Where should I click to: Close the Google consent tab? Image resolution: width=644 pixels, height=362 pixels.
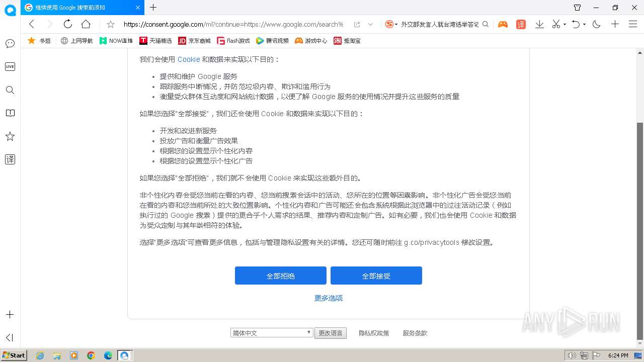pos(138,8)
